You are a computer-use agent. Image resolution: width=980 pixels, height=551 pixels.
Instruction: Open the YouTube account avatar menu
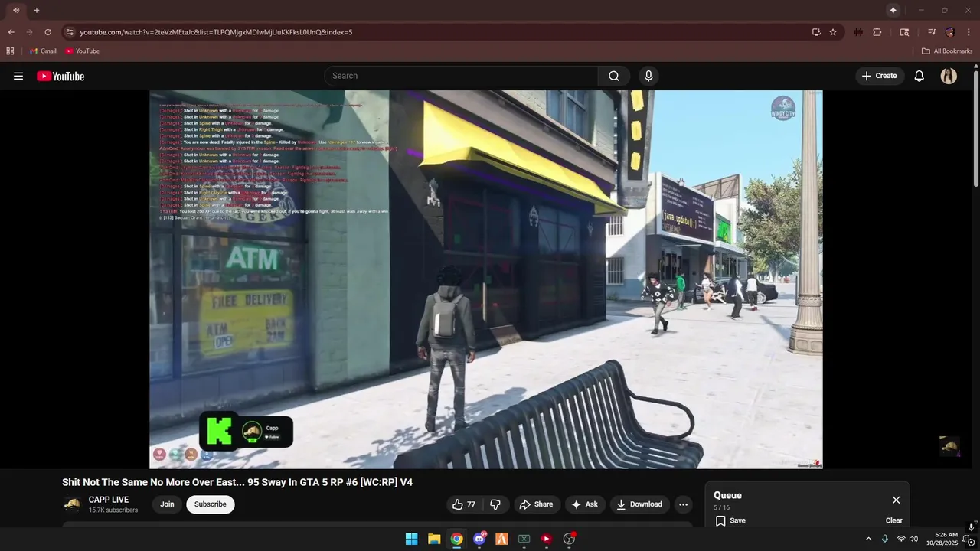(x=949, y=76)
